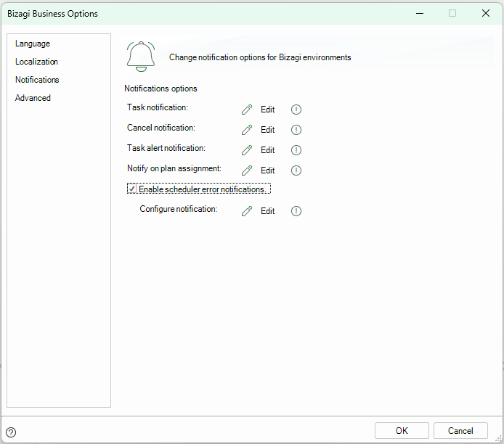Confirm changes with OK button
The width and height of the screenshot is (504, 444).
(402, 430)
